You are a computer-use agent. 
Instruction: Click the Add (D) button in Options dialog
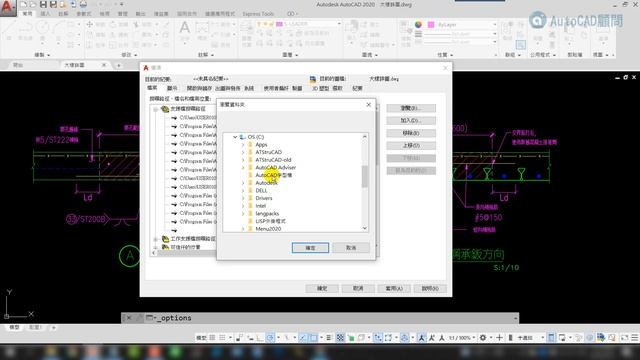pos(411,120)
